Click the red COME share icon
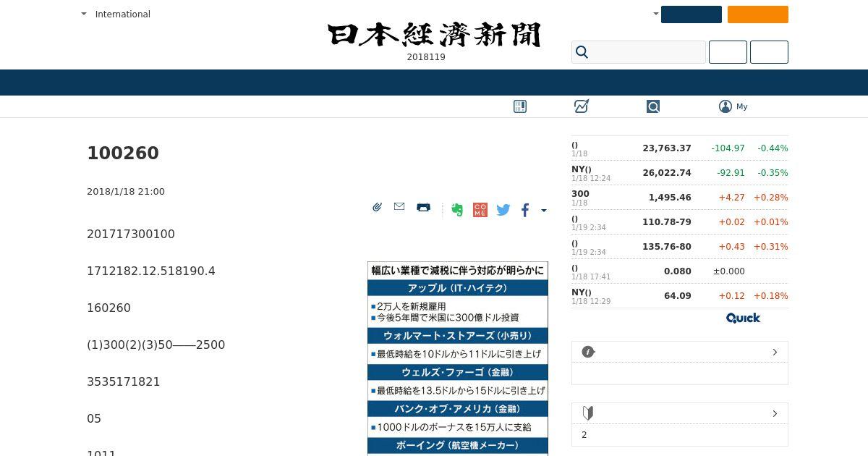 [480, 210]
